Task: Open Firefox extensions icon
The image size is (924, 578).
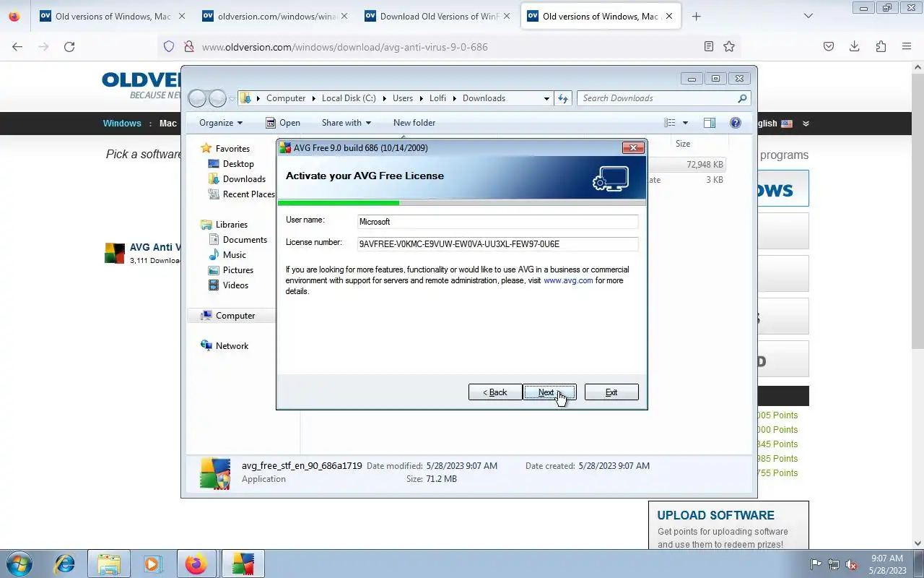Action: 881,46
